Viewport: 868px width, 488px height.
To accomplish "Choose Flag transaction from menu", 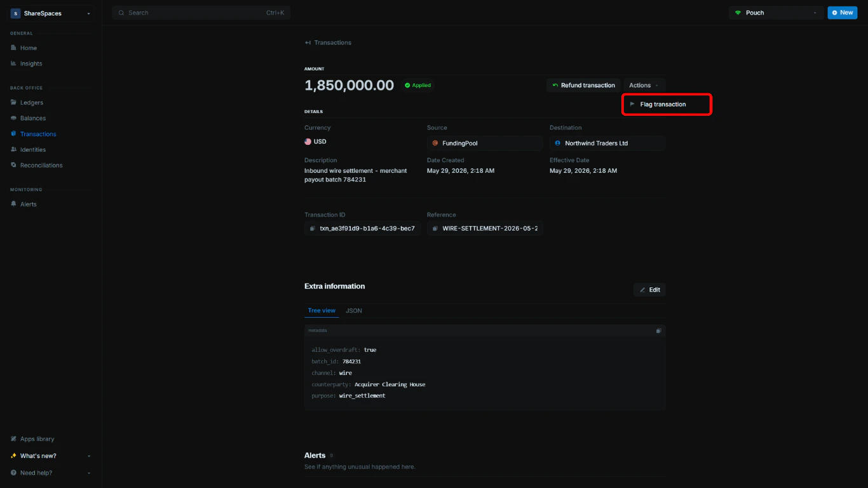I will click(667, 104).
